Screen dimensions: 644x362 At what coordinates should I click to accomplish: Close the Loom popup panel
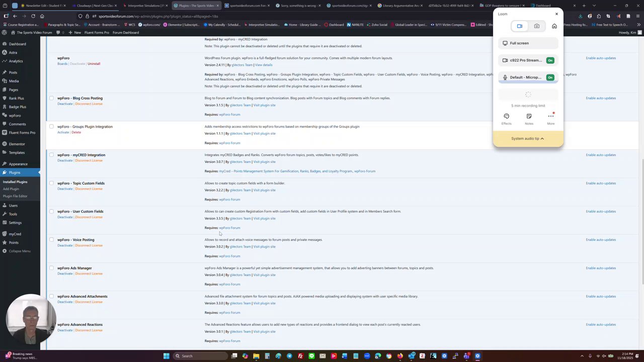556,14
